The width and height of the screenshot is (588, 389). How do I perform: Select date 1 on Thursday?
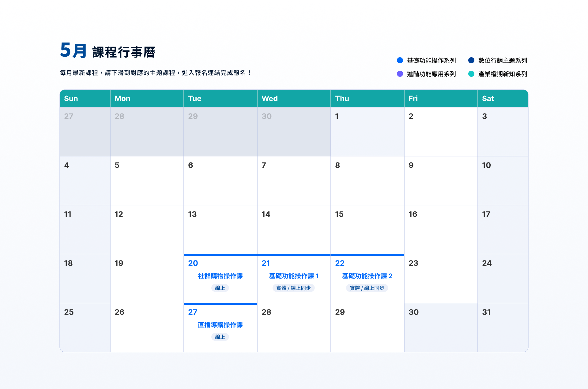(x=337, y=116)
